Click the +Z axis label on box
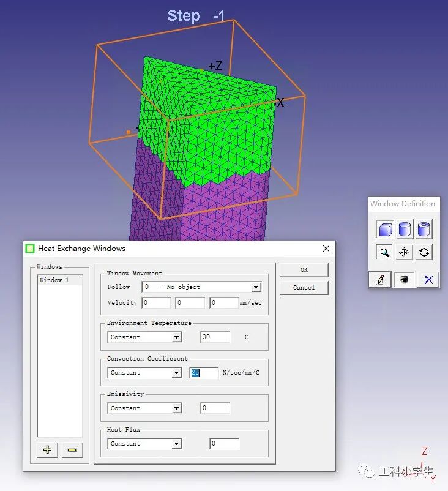The image size is (448, 491). [215, 66]
